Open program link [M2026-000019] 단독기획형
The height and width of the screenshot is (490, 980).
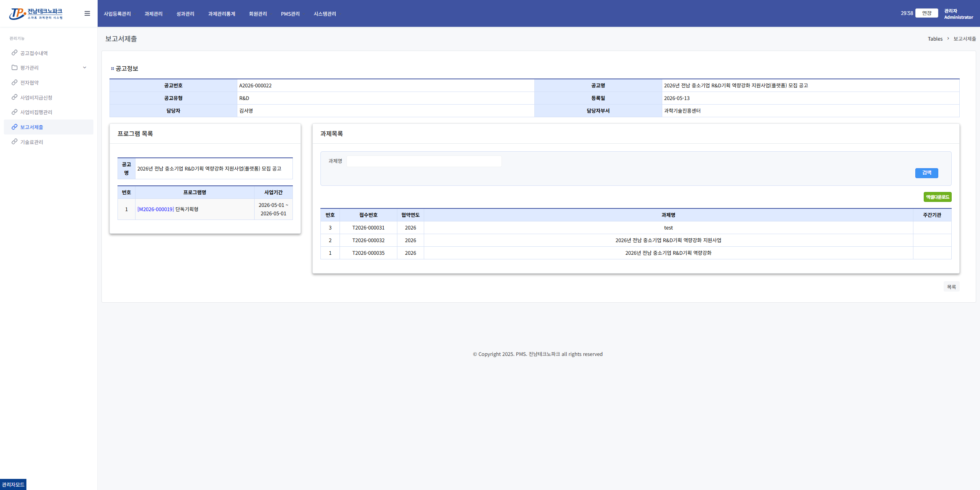coord(168,209)
